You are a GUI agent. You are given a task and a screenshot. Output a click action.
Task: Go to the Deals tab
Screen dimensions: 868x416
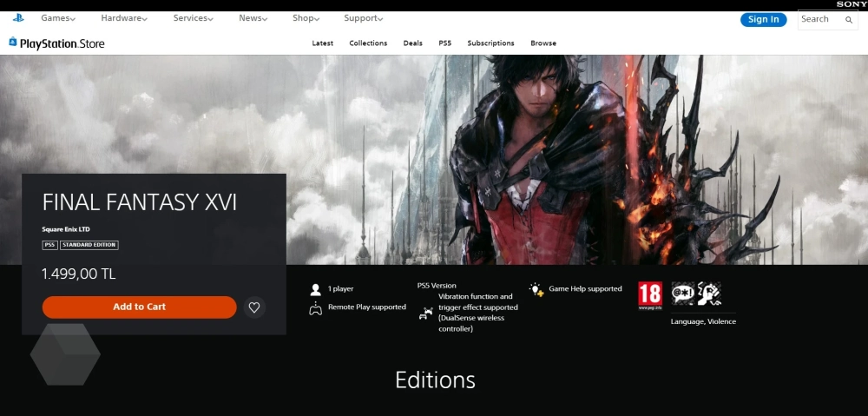[x=413, y=43]
